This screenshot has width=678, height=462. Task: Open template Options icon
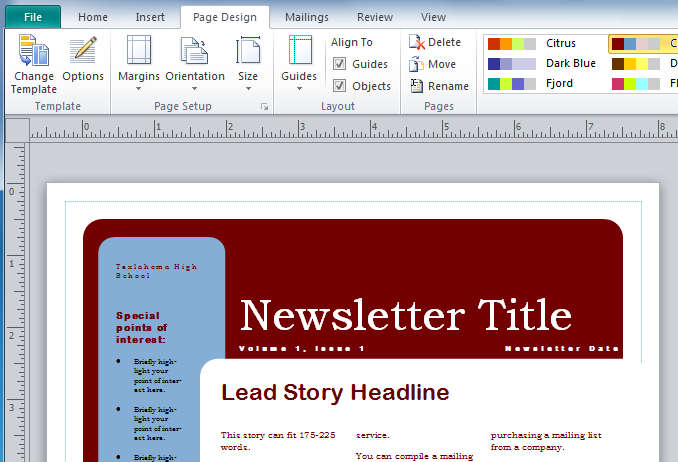(x=83, y=50)
